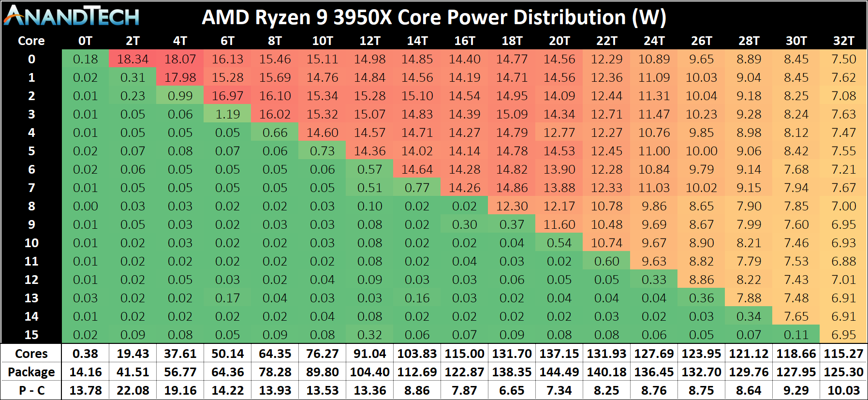Click the Cores total "50.14"
Image resolution: width=868 pixels, height=400 pixels.
coord(227,354)
